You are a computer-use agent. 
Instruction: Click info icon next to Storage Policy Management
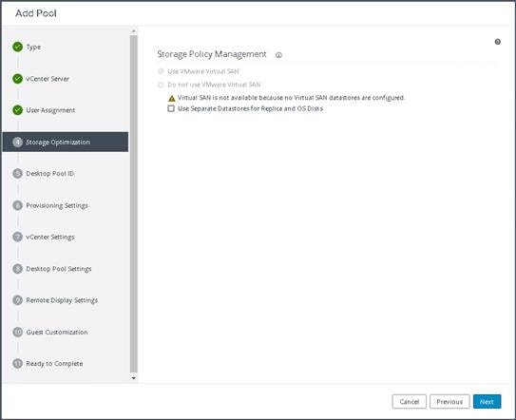click(278, 55)
